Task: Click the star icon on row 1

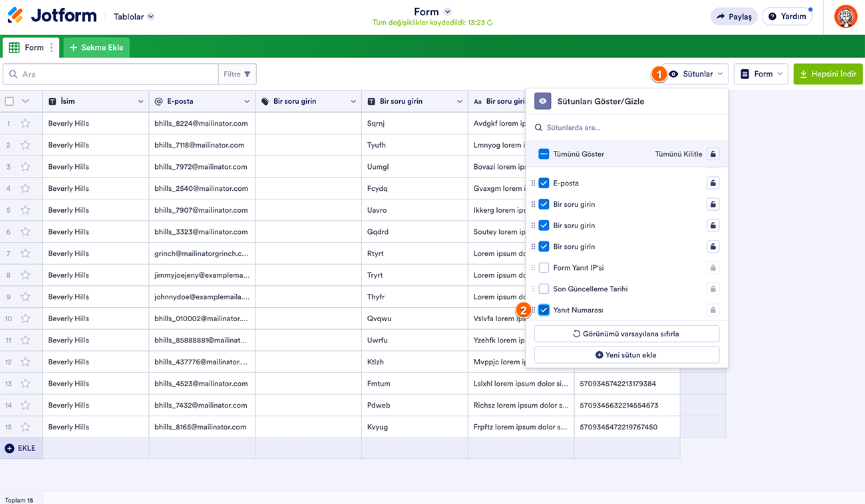Action: (x=25, y=123)
